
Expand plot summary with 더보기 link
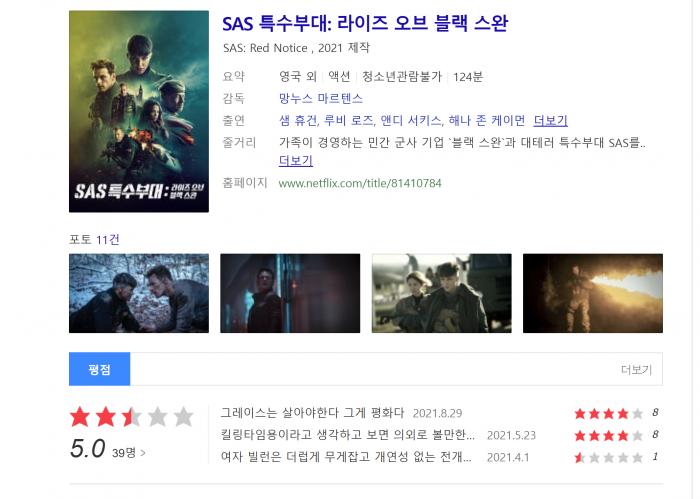coord(296,160)
